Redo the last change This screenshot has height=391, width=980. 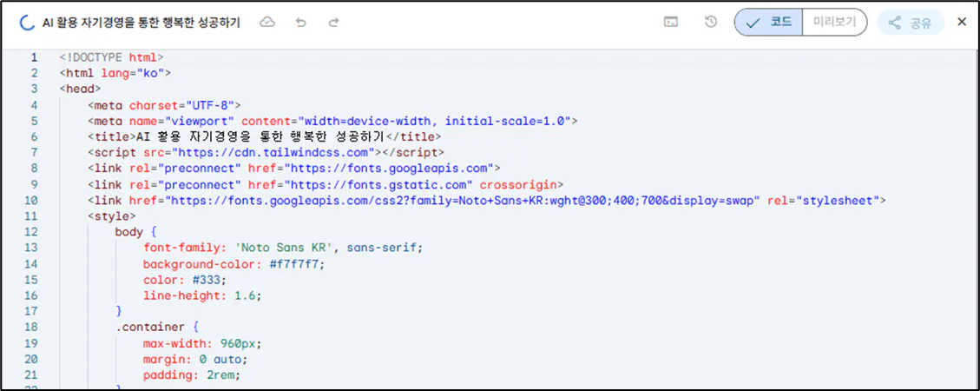[333, 23]
